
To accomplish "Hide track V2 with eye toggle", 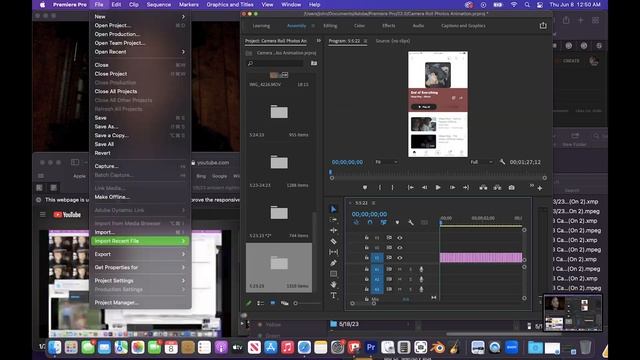I will click(400, 247).
